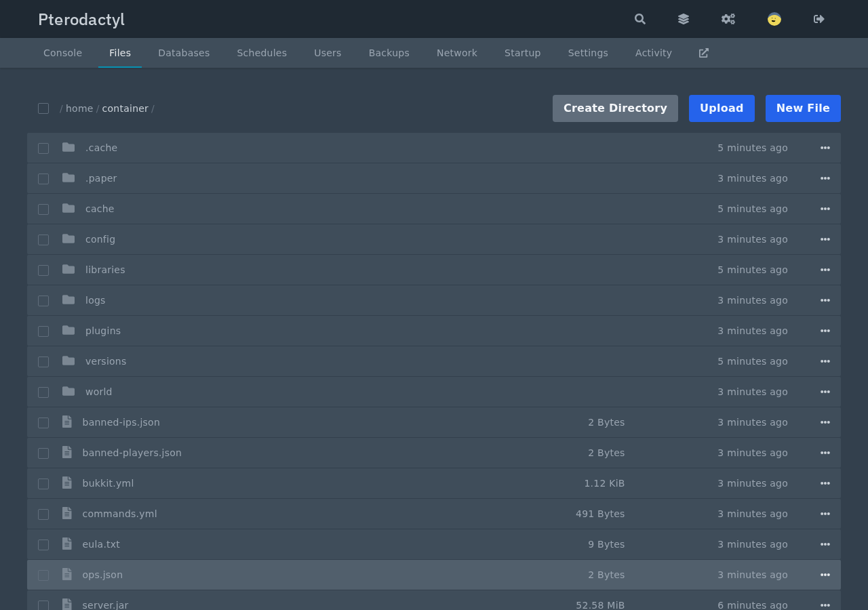Tick the checkbox for commands.yml
This screenshot has height=610, width=868.
click(43, 514)
